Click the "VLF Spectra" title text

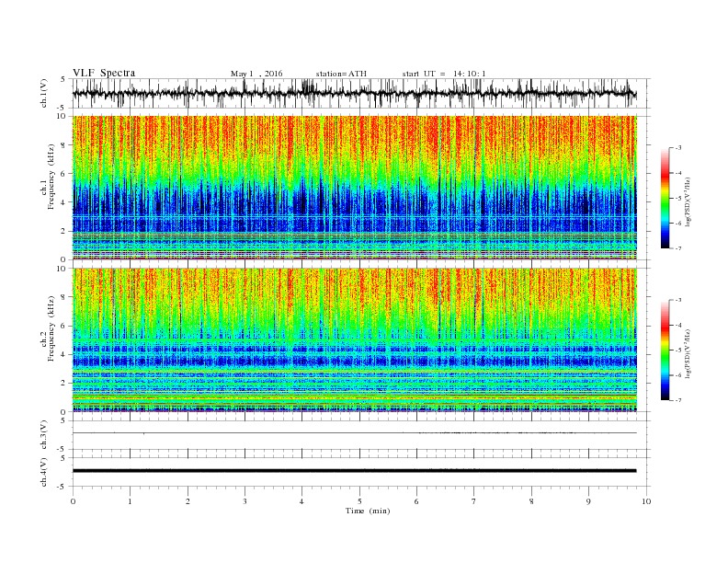104,73
